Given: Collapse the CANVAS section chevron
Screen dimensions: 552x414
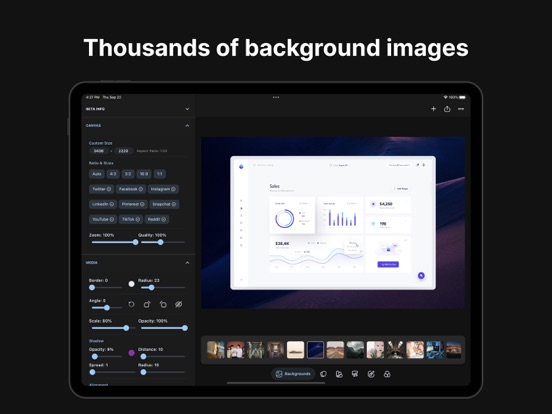Looking at the screenshot, I should pyautogui.click(x=187, y=126).
